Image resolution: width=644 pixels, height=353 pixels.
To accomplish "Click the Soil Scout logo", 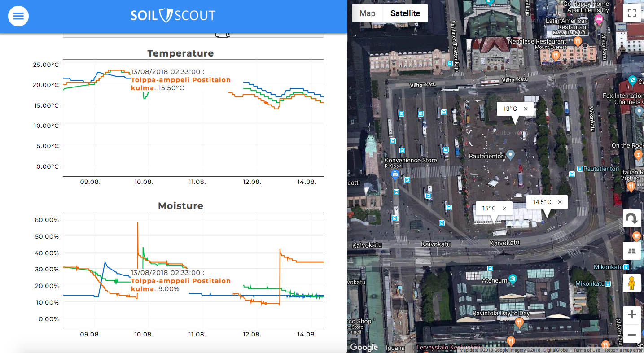I will [x=173, y=15].
